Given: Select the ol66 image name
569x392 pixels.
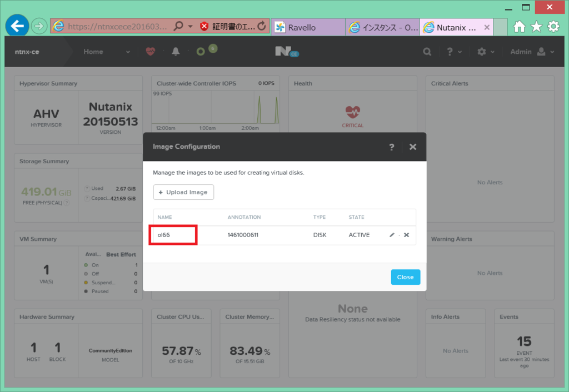Looking at the screenshot, I should point(164,235).
